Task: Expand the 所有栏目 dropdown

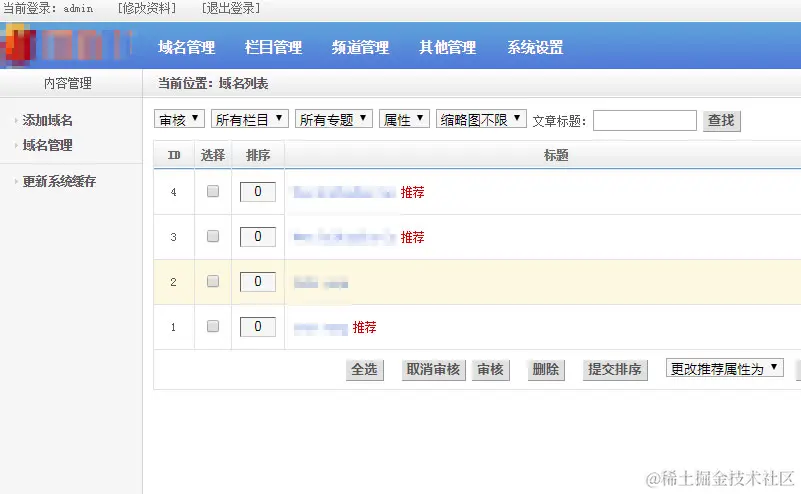Action: pyautogui.click(x=250, y=120)
